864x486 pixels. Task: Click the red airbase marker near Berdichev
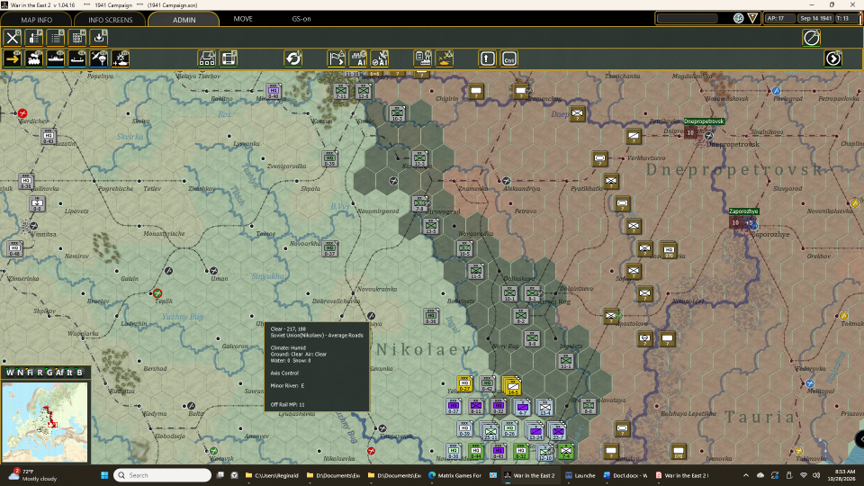22,114
